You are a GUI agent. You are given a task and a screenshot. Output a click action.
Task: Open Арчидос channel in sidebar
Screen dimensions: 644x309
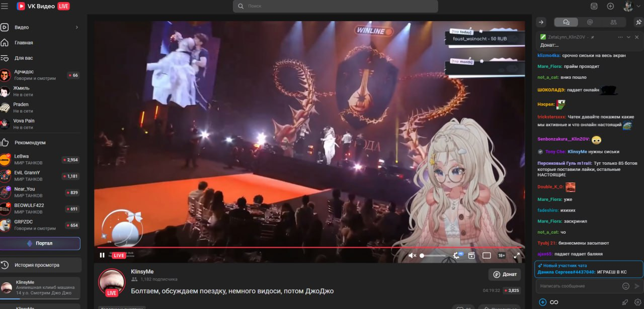40,75
